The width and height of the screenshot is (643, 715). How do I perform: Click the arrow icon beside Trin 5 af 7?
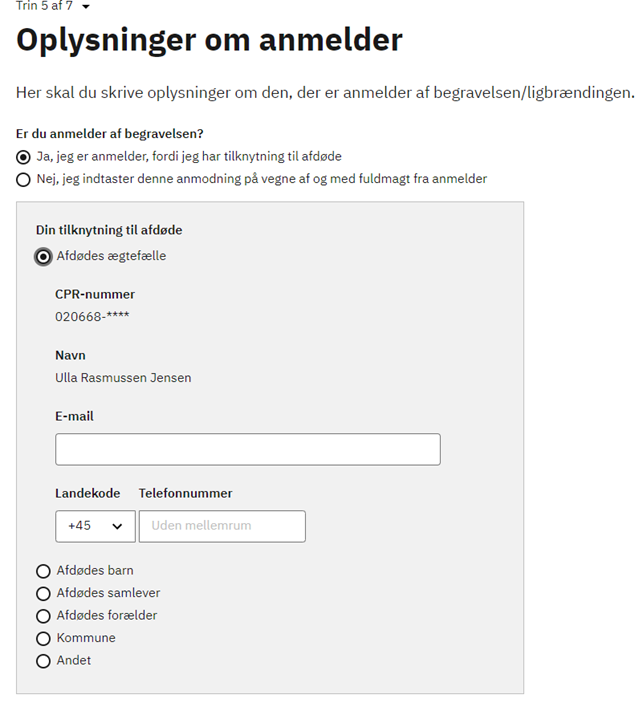[86, 6]
